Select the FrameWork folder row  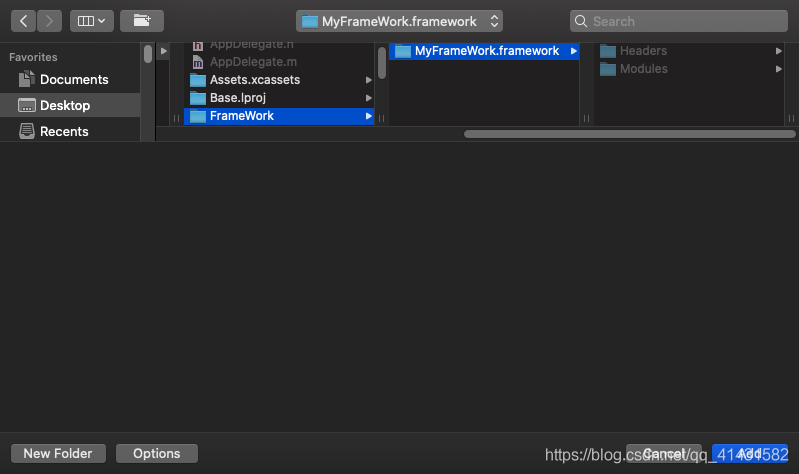[279, 116]
